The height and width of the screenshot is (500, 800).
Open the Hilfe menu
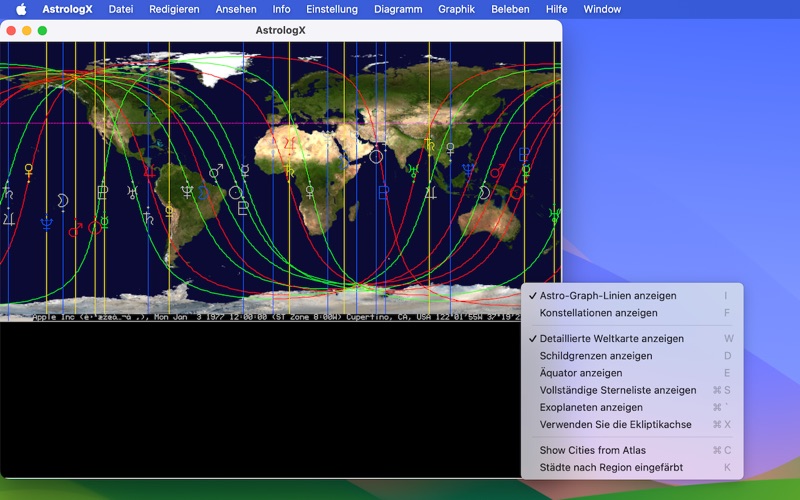click(x=556, y=9)
